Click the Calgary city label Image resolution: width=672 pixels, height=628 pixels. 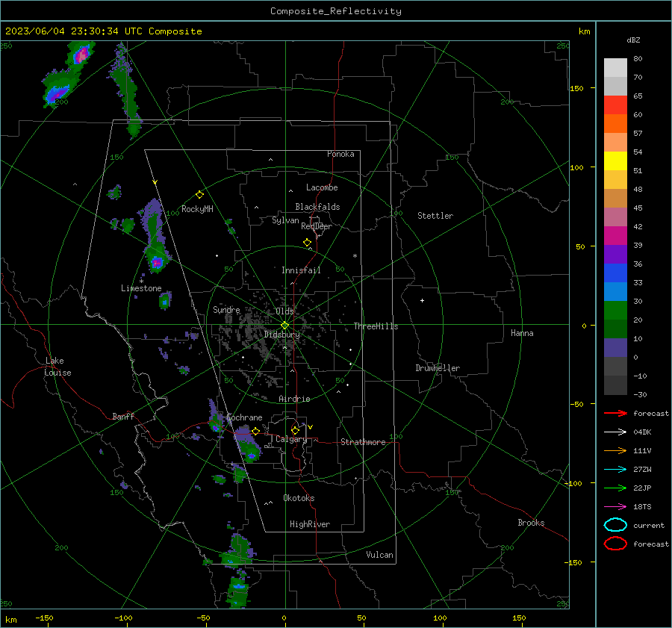coord(291,439)
